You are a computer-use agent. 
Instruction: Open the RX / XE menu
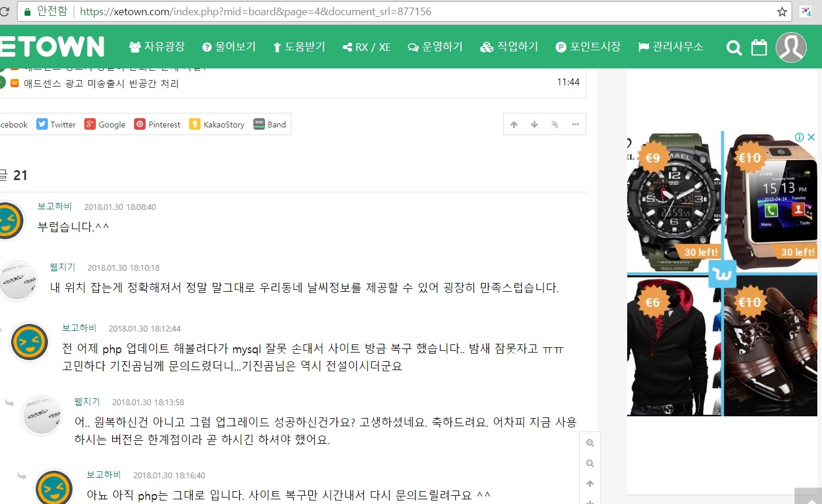366,47
